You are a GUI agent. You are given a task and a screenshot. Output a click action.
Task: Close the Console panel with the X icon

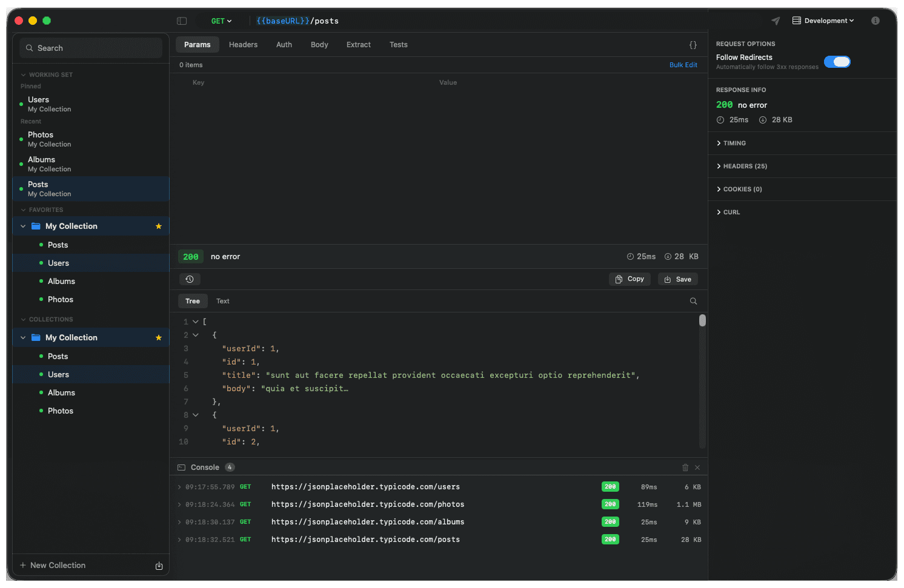pyautogui.click(x=697, y=467)
